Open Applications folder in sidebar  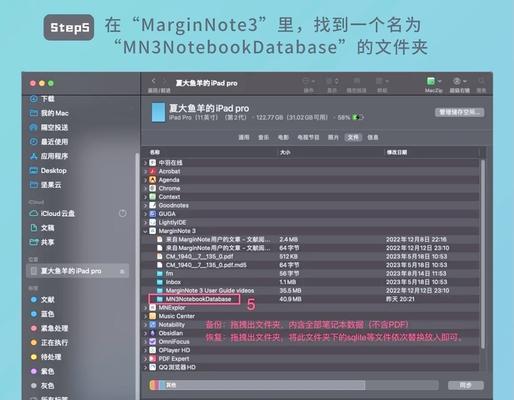[49, 156]
